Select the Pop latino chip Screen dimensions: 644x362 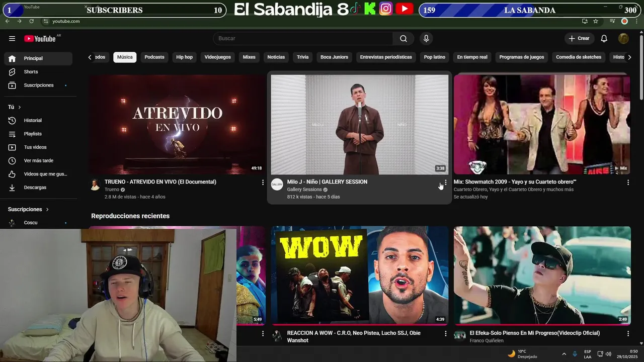(x=434, y=57)
